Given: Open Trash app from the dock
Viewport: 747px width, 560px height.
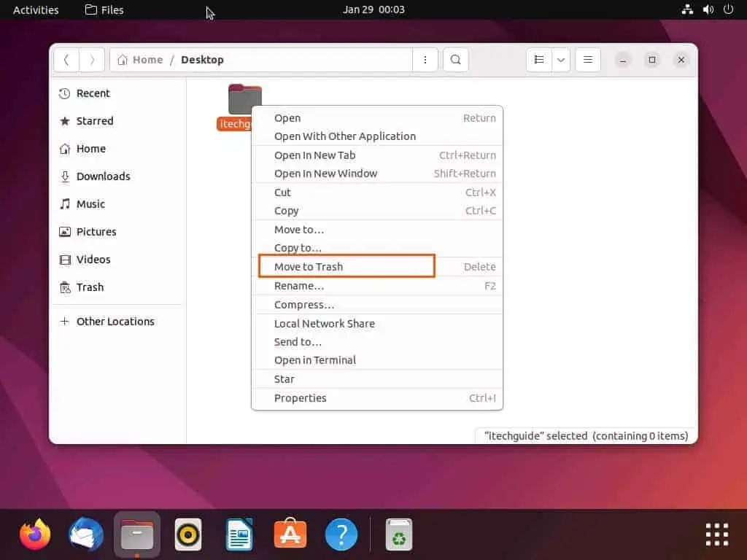Looking at the screenshot, I should [x=398, y=534].
